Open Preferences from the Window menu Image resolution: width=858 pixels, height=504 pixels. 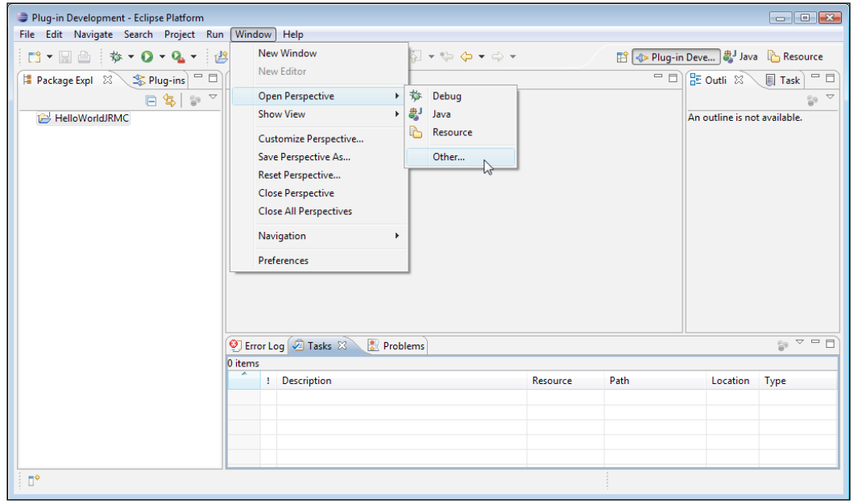(320, 261)
